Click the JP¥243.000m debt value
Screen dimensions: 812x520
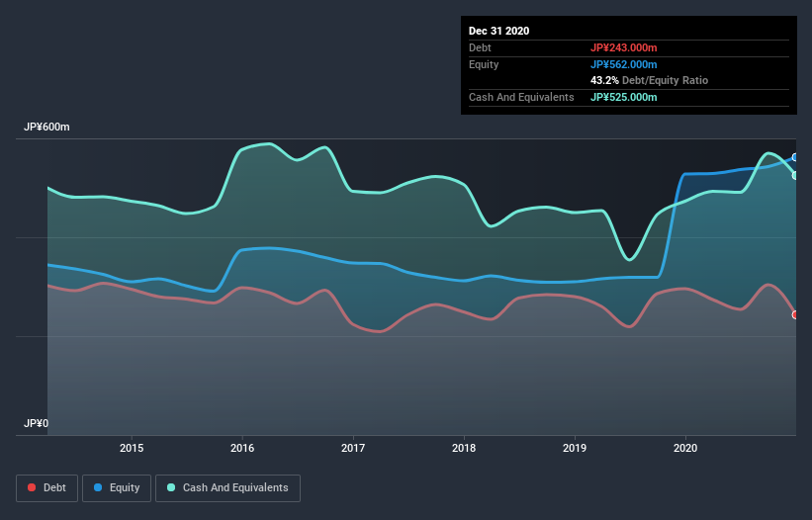[x=623, y=47]
